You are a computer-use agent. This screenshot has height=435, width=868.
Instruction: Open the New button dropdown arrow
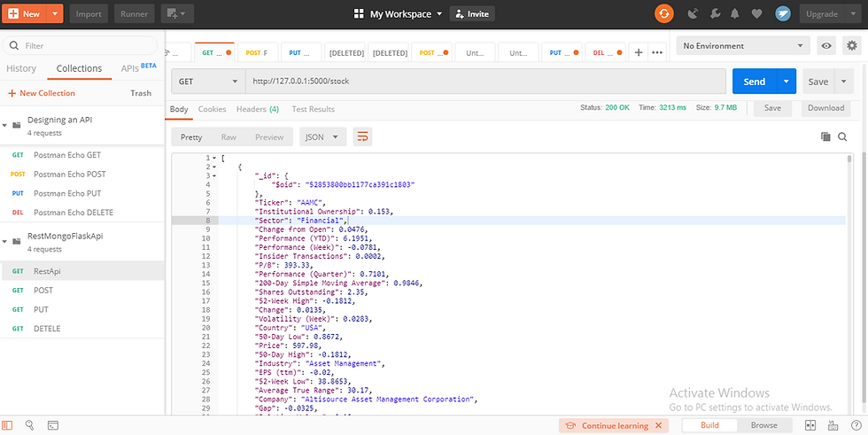point(54,14)
